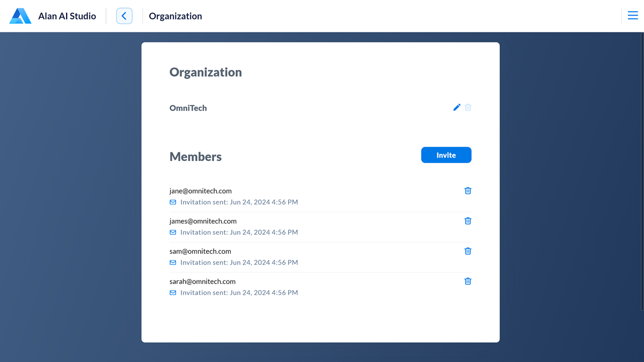
Task: Click the Alan AI Studio logo
Action: (20, 16)
